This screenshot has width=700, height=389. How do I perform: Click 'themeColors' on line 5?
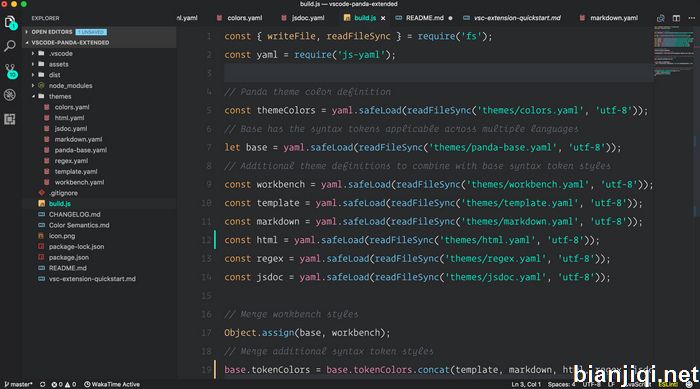286,110
